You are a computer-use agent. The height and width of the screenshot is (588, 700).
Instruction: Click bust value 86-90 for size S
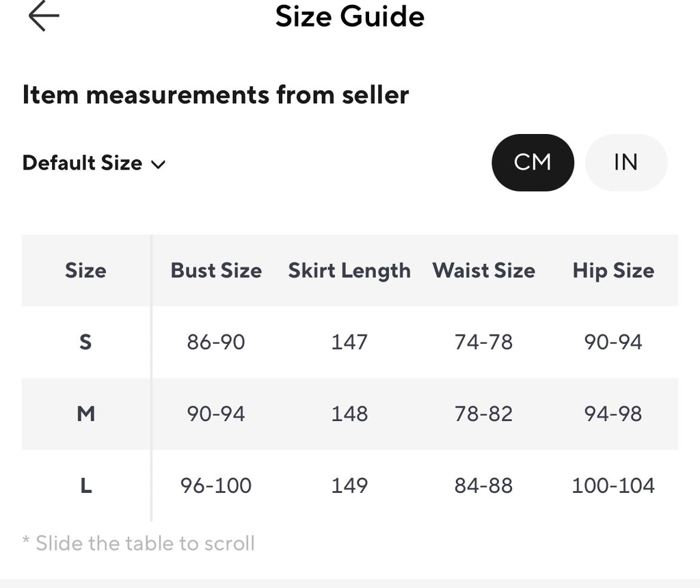(216, 343)
